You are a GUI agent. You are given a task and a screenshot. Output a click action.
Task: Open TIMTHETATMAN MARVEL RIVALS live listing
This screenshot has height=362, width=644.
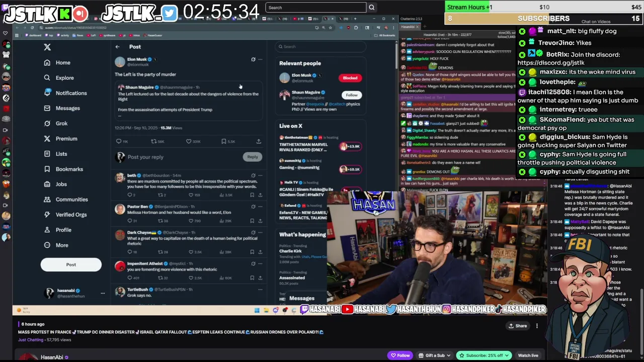[320, 144]
